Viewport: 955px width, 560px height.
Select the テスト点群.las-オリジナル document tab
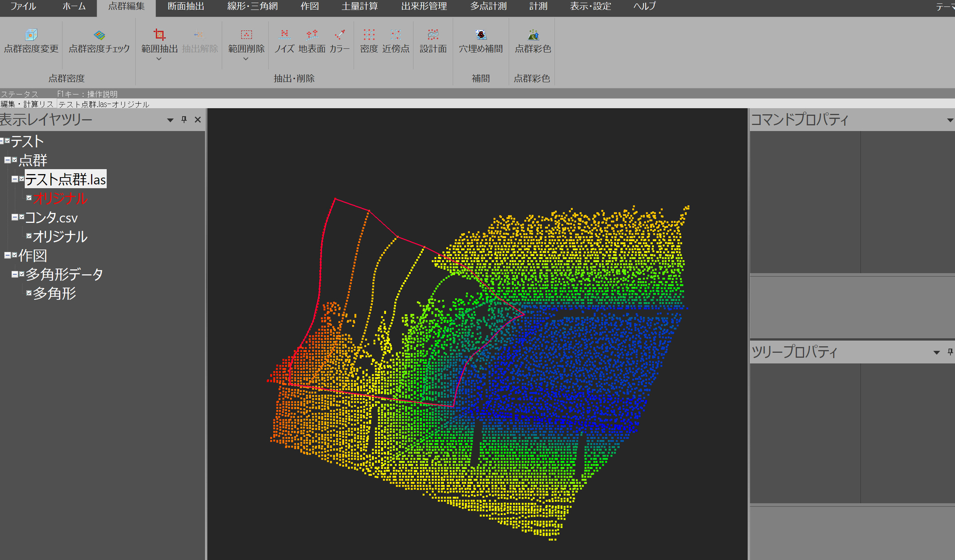(x=104, y=104)
